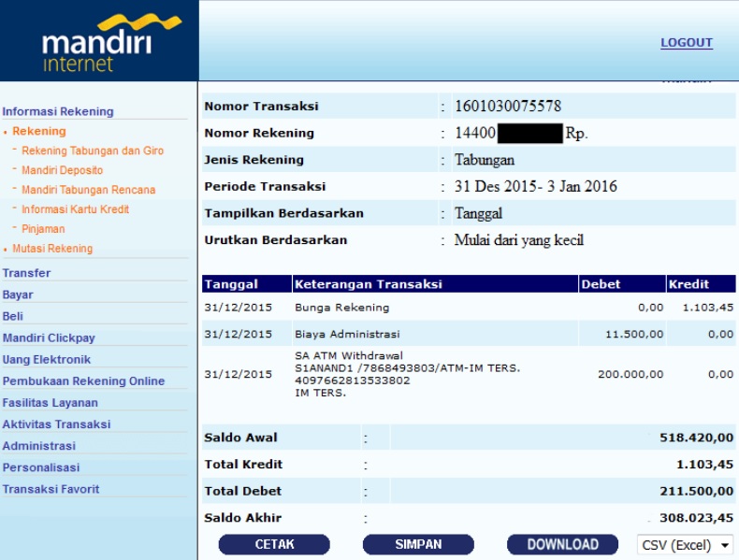This screenshot has height=560, width=739.
Task: Open the CSV (Excel) format dropdown
Action: point(685,545)
